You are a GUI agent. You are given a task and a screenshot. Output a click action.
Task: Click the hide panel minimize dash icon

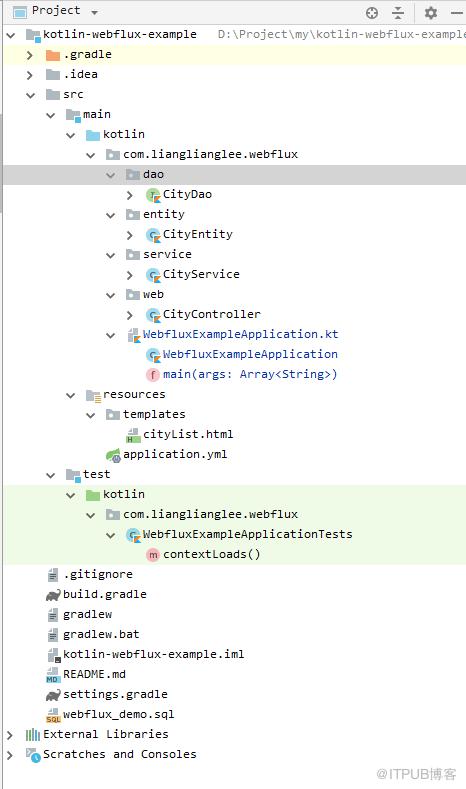[x=457, y=13]
